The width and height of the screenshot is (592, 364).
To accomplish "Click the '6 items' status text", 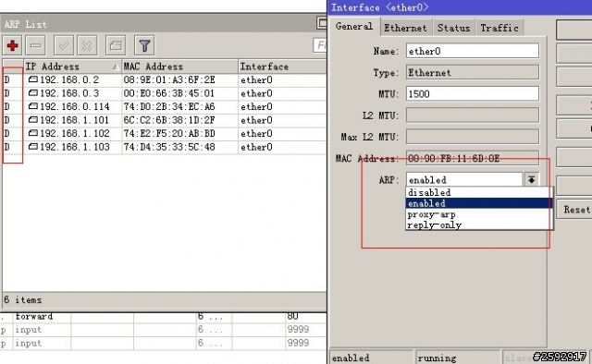I will 22,300.
